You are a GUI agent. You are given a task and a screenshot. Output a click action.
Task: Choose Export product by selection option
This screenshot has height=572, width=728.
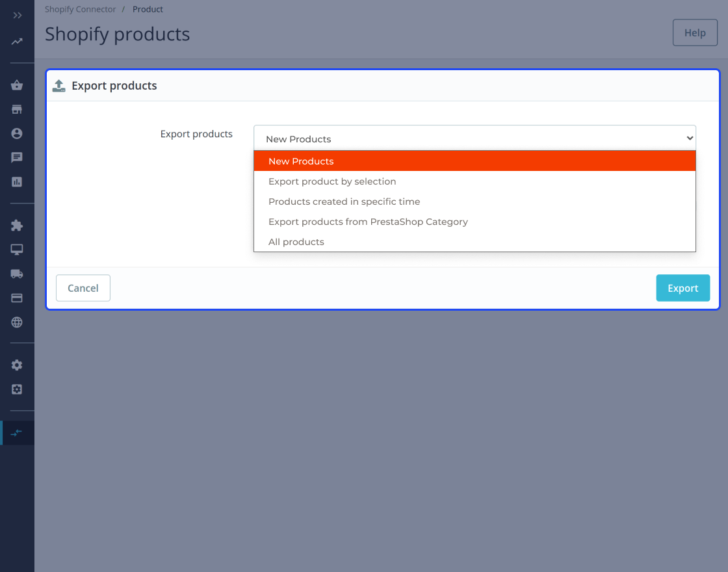(474, 181)
